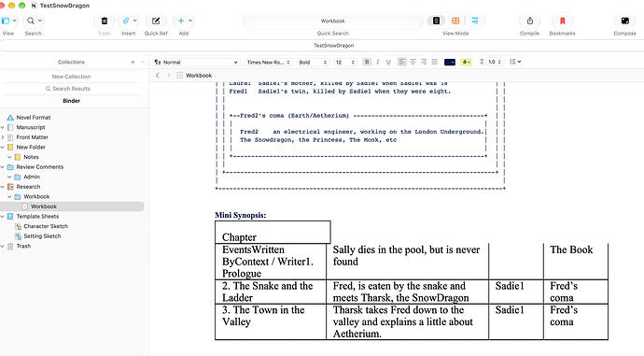
Task: Click the Research folder icon
Action: (10, 187)
